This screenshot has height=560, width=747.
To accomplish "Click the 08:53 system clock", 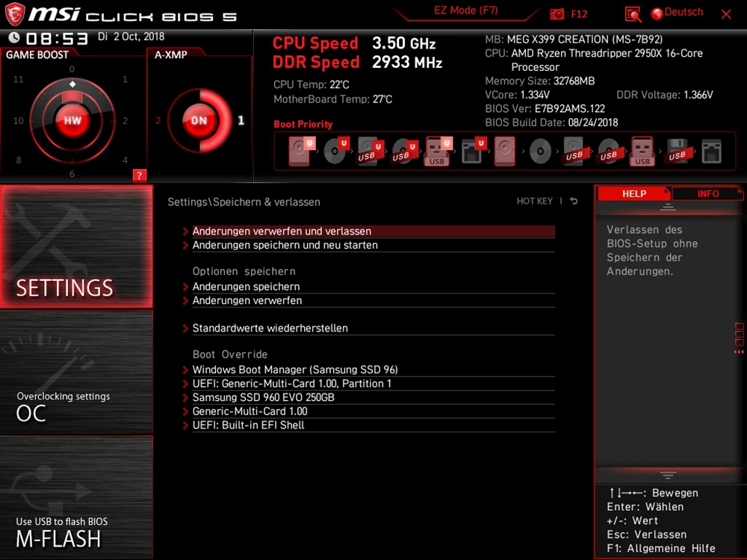I will [x=57, y=38].
